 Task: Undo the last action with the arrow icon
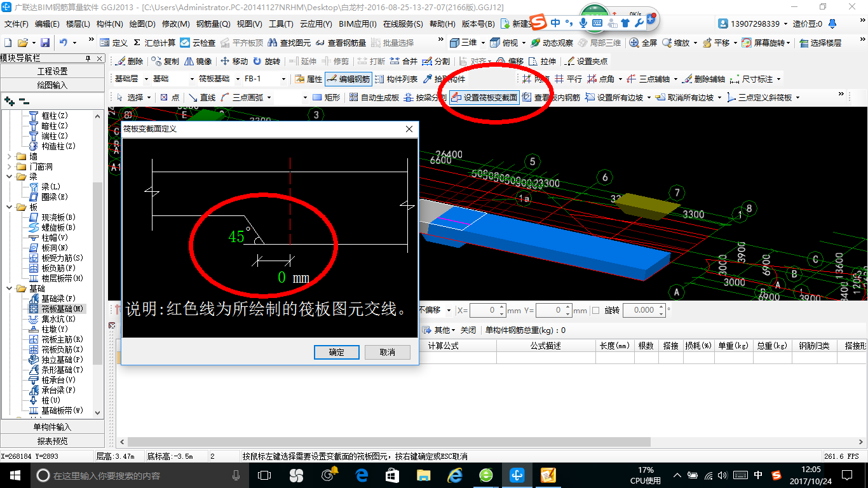[x=64, y=43]
